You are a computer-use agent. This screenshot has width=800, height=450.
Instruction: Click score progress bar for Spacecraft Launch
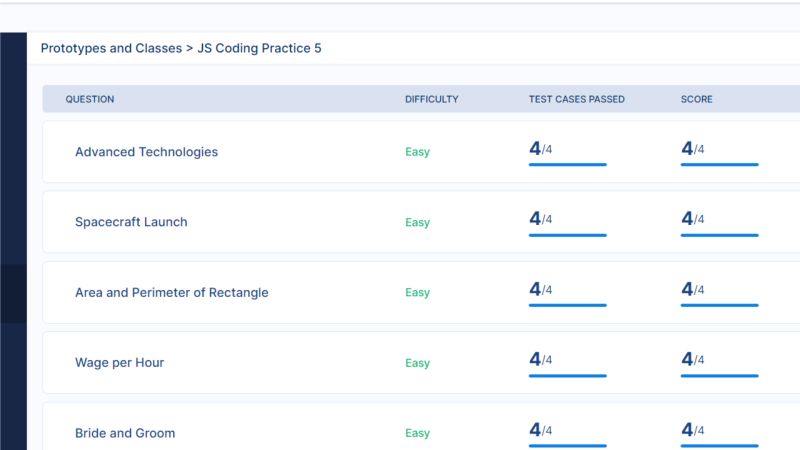719,235
